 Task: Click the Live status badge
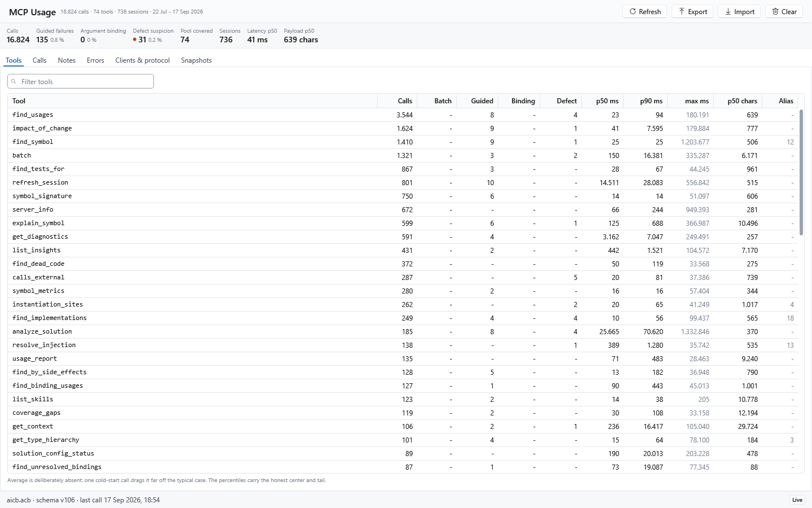(797, 500)
